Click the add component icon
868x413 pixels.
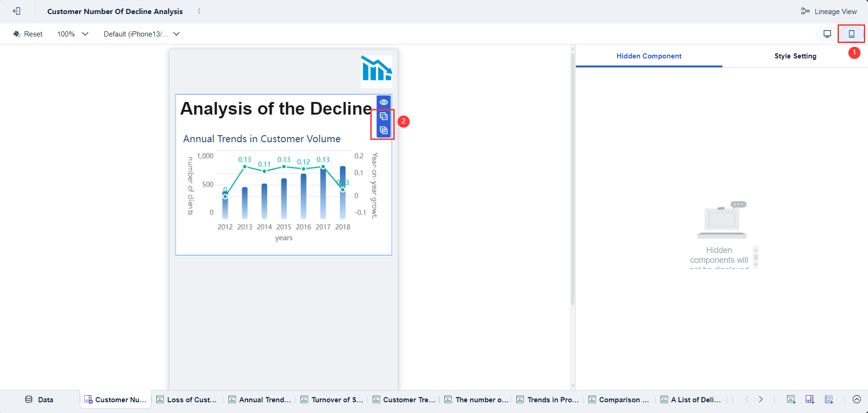pyautogui.click(x=791, y=399)
